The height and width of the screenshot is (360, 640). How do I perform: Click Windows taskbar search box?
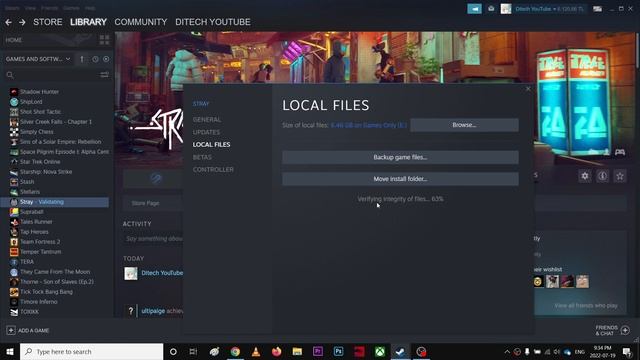tap(91, 351)
